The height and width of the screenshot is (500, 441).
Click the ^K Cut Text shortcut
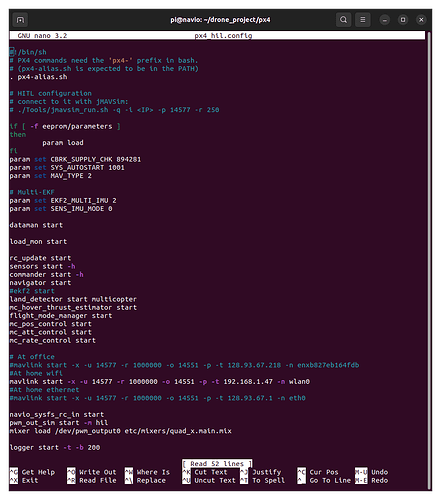pos(205,472)
